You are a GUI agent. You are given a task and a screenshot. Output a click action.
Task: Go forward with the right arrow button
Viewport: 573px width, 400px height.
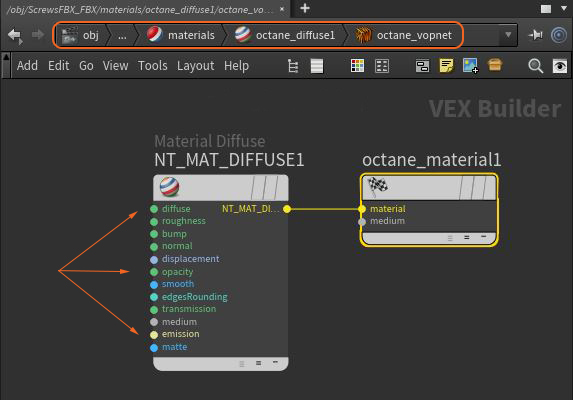[x=37, y=35]
